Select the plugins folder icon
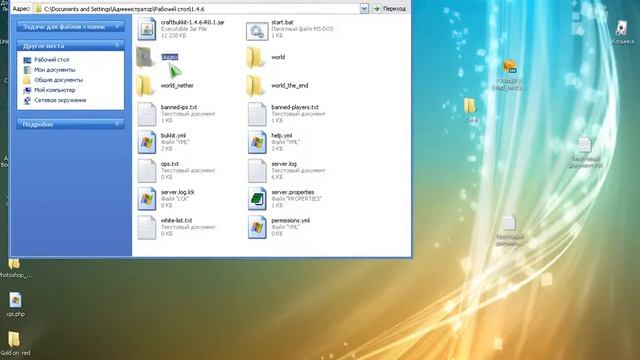This screenshot has width=640, height=360. pos(145,57)
